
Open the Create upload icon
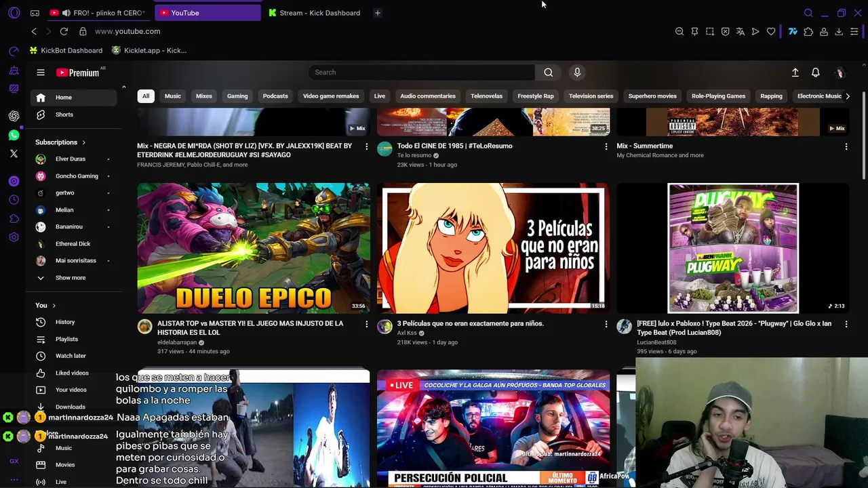(x=795, y=73)
